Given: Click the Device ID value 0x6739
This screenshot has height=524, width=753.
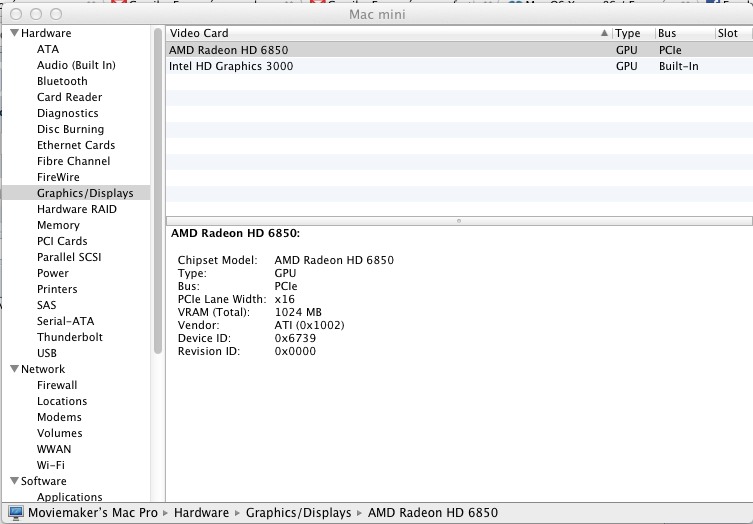Looking at the screenshot, I should (295, 338).
